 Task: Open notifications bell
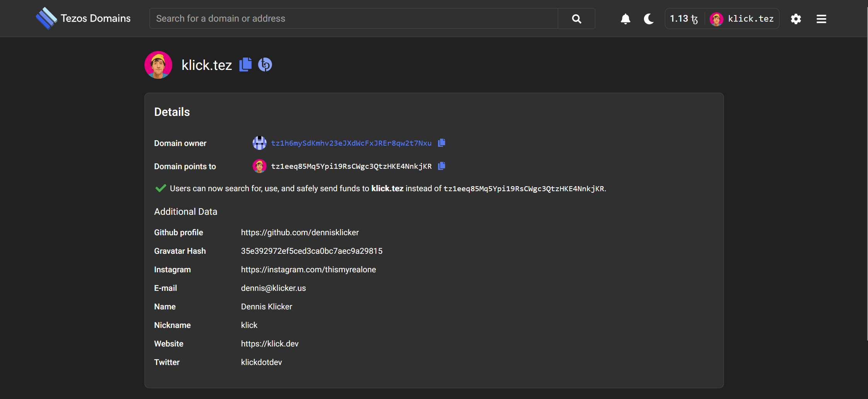tap(625, 19)
